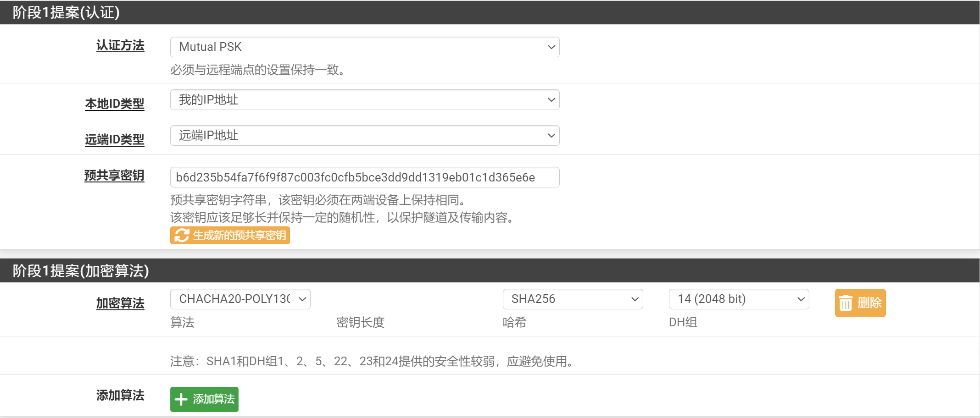Click the 阶段1提案(认证) section header

click(66, 12)
